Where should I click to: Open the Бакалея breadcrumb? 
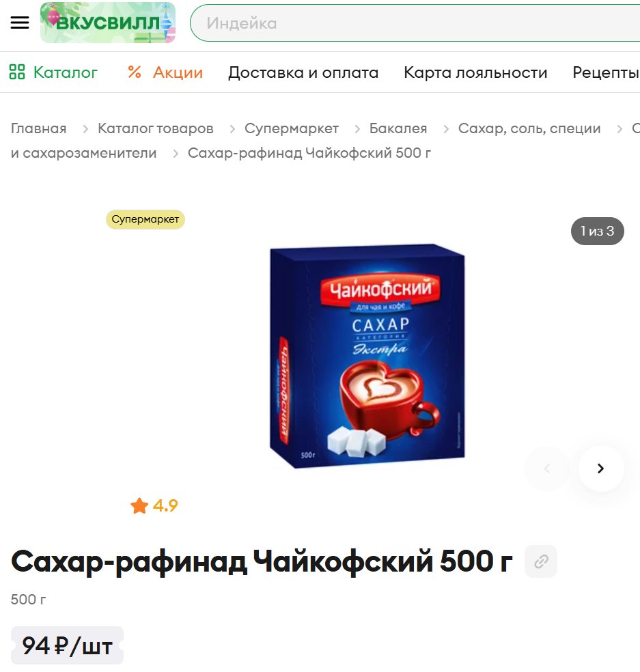pos(398,128)
